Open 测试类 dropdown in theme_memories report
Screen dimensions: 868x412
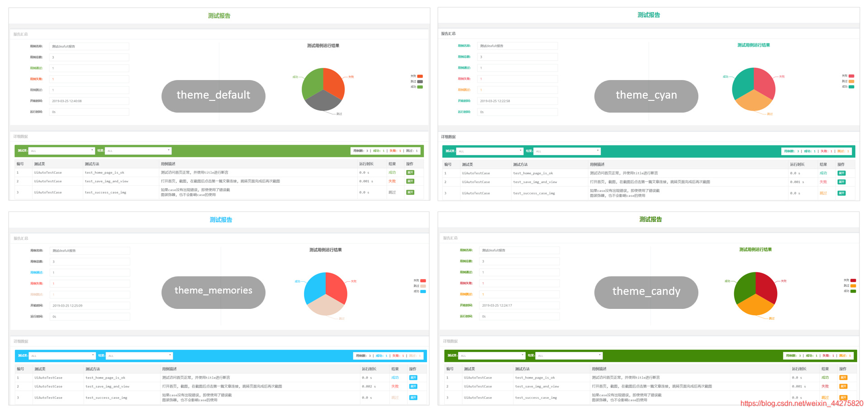pyautogui.click(x=62, y=355)
